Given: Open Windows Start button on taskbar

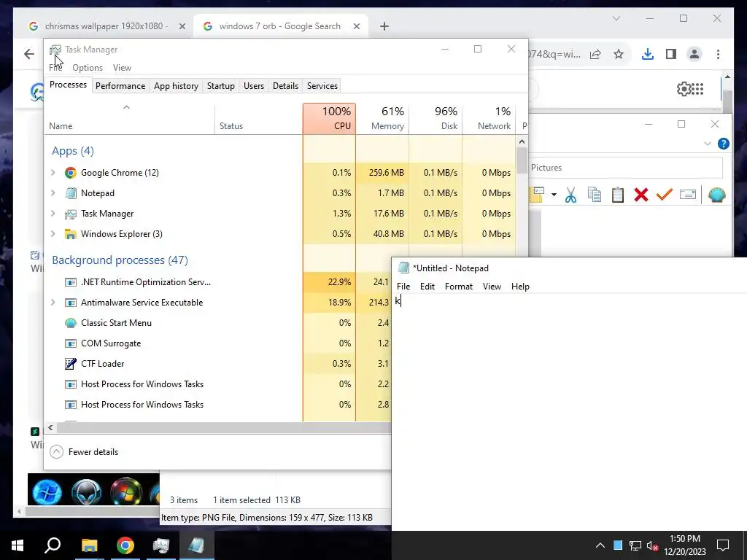Looking at the screenshot, I should click(x=18, y=545).
